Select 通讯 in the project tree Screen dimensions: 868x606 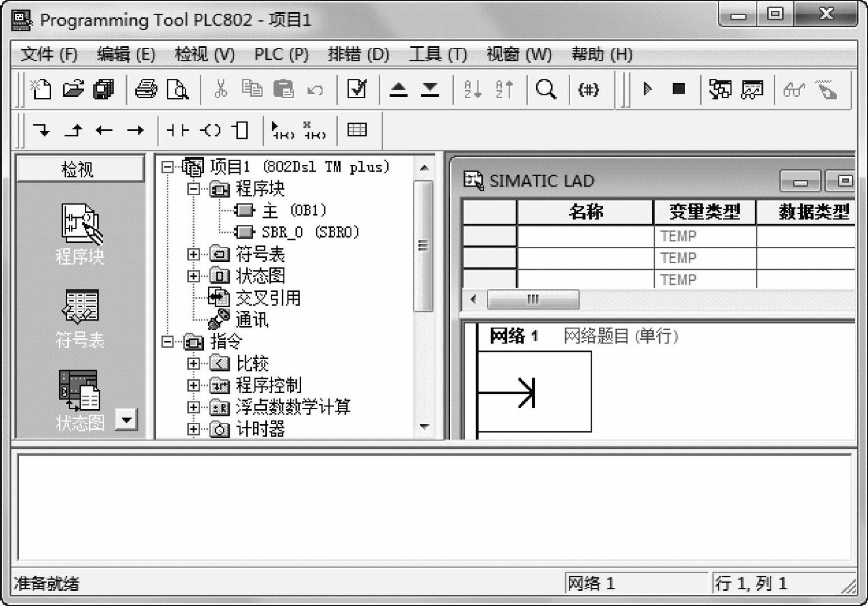[x=252, y=319]
